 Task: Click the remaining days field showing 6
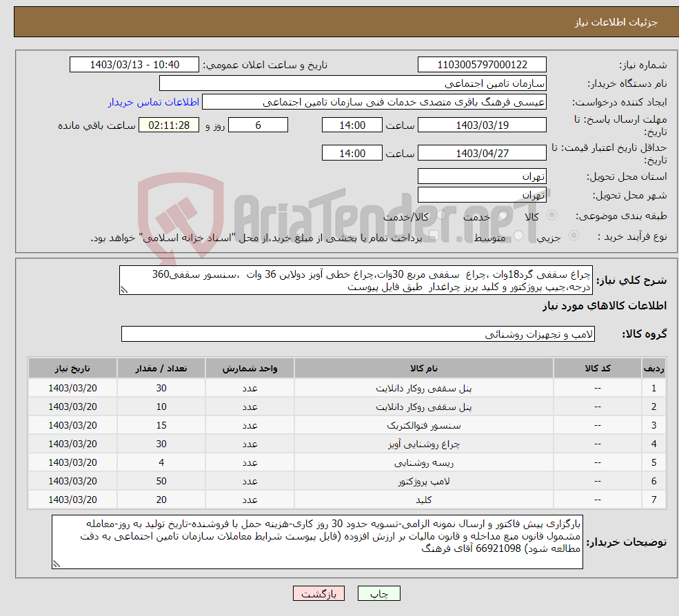pyautogui.click(x=258, y=125)
